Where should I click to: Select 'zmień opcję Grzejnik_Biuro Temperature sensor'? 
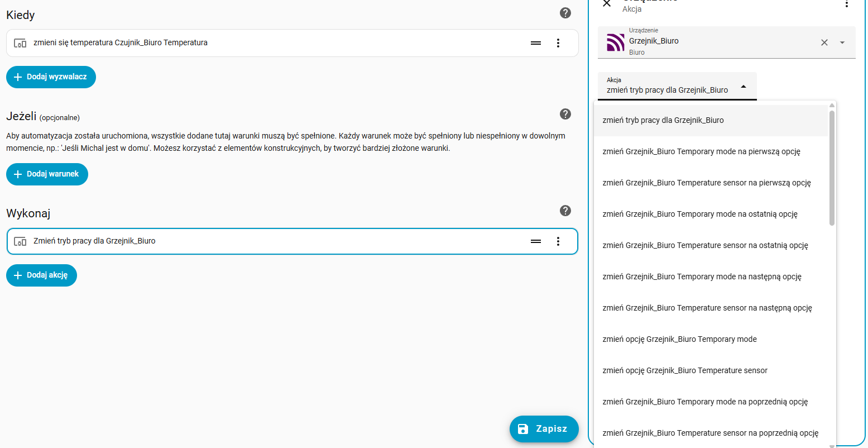click(685, 370)
